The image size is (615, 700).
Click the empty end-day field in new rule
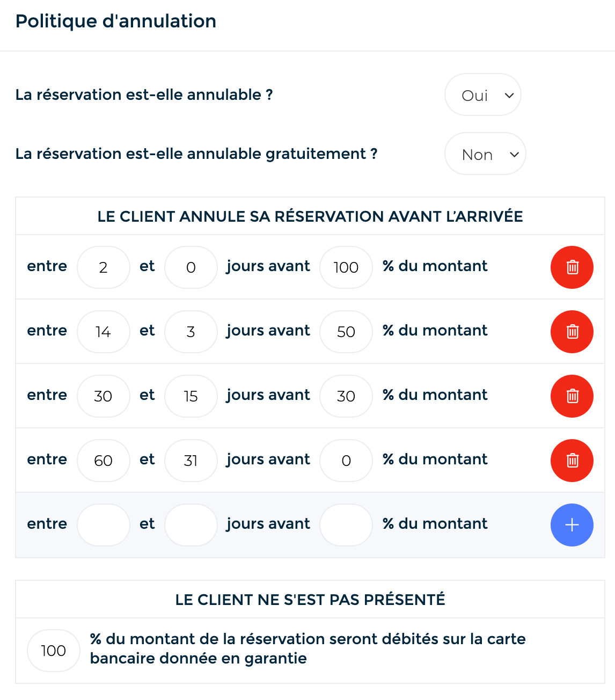[191, 525]
